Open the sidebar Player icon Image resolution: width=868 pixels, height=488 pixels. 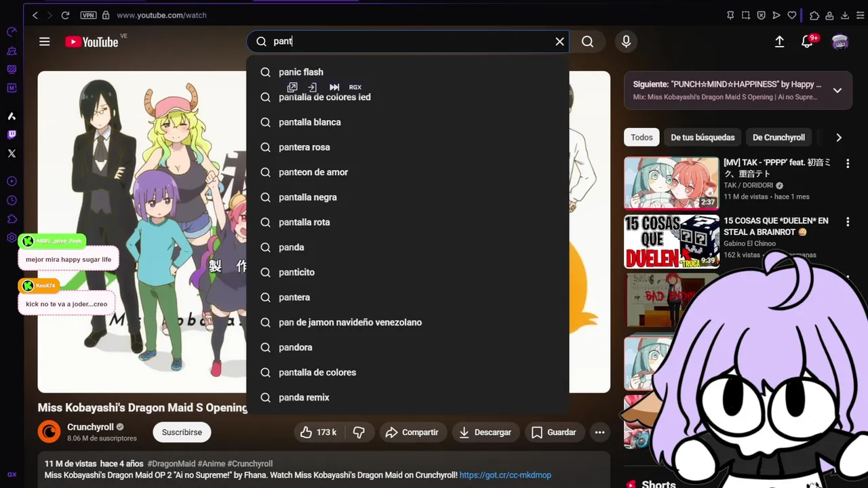[x=12, y=182]
